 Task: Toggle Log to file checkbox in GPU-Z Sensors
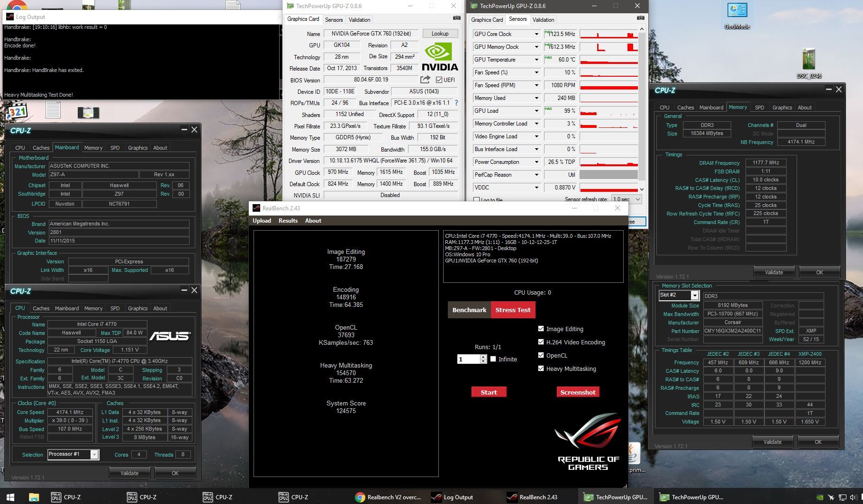(477, 200)
